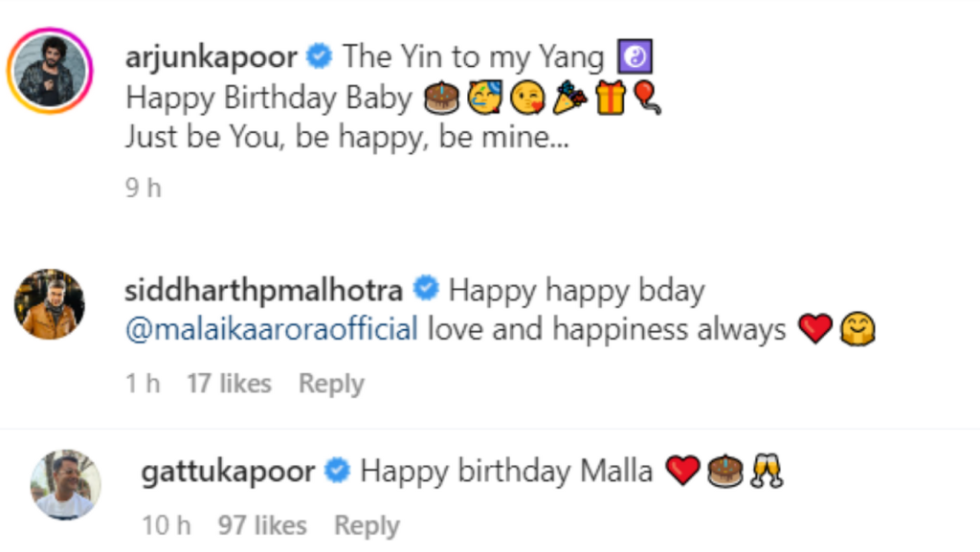Click the gift box emoji

611,98
